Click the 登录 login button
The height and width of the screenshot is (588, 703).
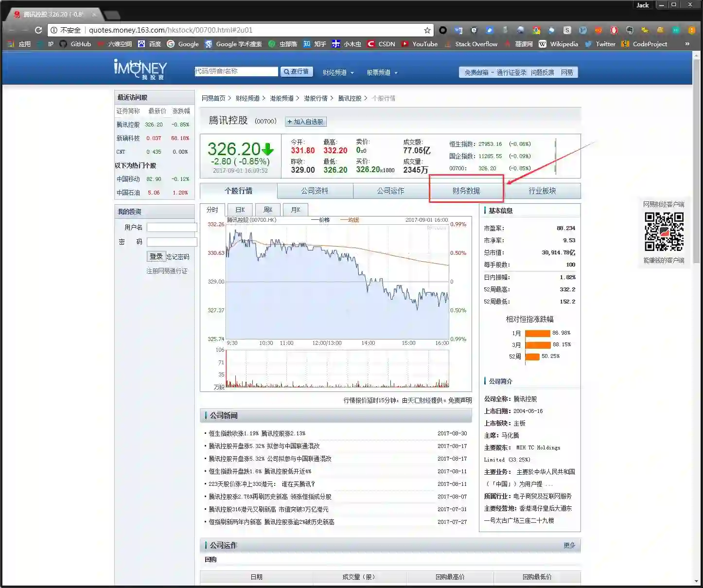[x=156, y=256]
